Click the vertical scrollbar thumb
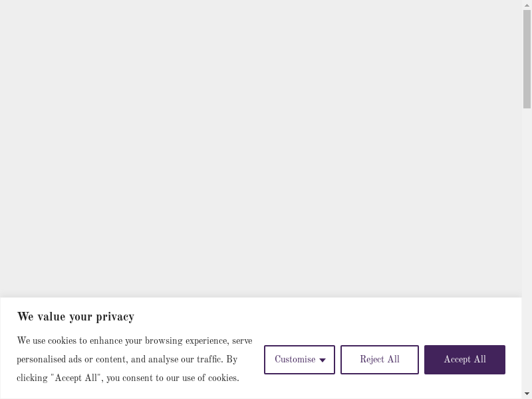The image size is (532, 399). (527, 59)
